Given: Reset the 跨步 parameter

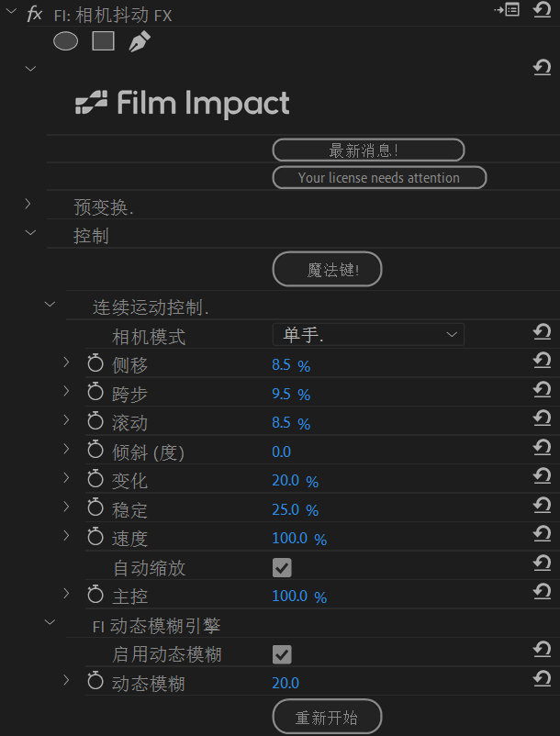Looking at the screenshot, I should 542,391.
